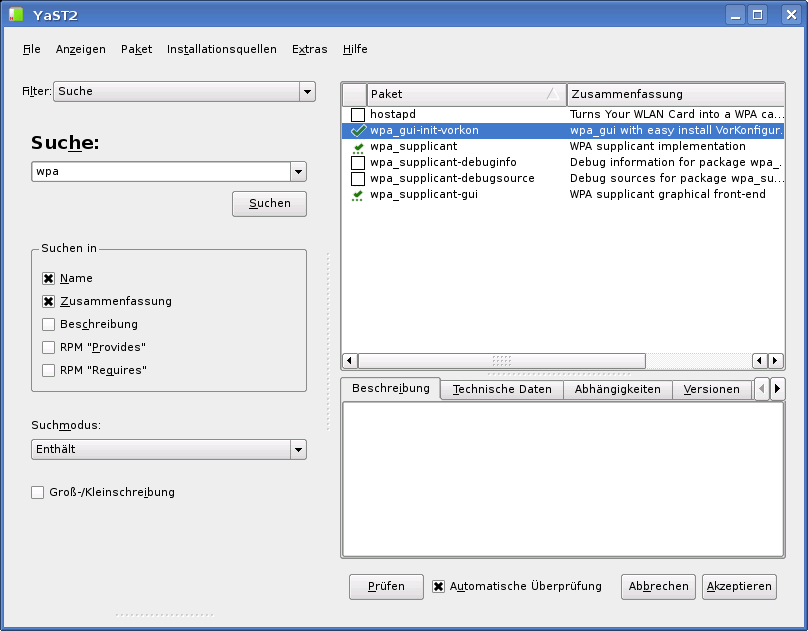This screenshot has width=808, height=631.
Task: Click the summary 'WPA supplicant implementation'
Action: tap(658, 146)
